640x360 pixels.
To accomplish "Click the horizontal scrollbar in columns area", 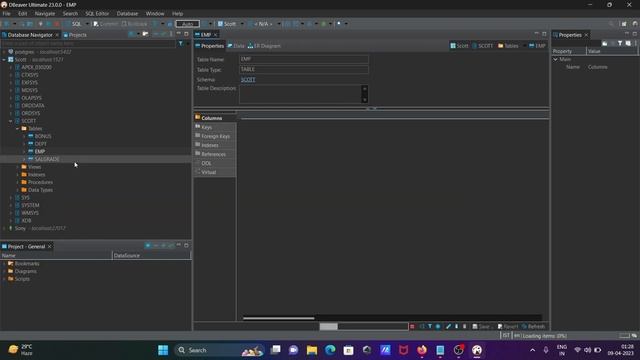I will coord(279,318).
